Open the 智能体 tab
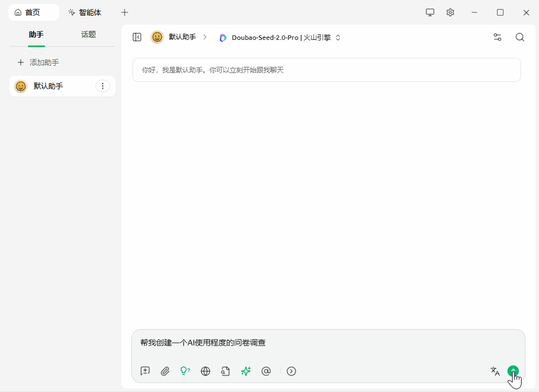The width and height of the screenshot is (539, 392). point(85,12)
